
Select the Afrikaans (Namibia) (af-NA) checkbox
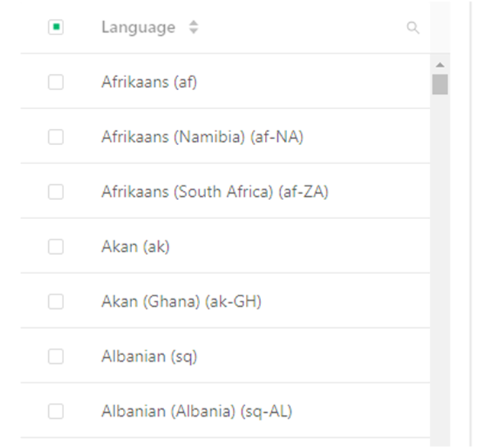(56, 137)
